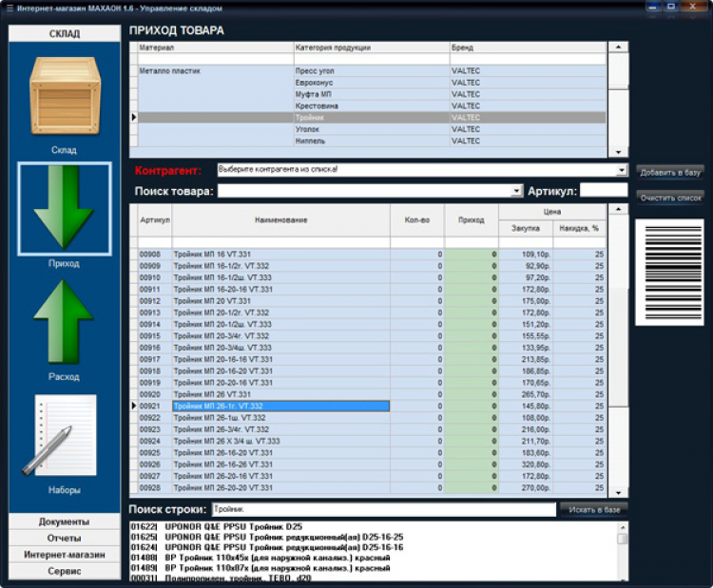Sort by the Категория продукции column header

click(x=372, y=47)
